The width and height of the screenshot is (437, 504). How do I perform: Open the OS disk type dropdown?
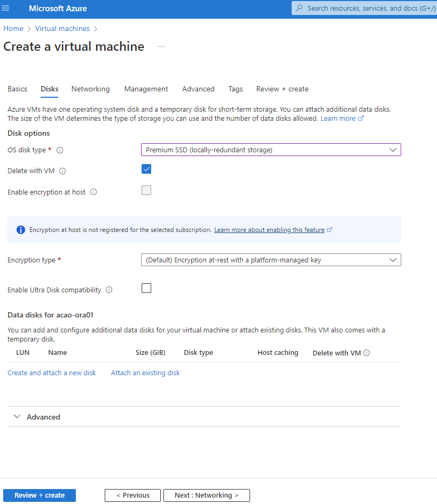271,150
